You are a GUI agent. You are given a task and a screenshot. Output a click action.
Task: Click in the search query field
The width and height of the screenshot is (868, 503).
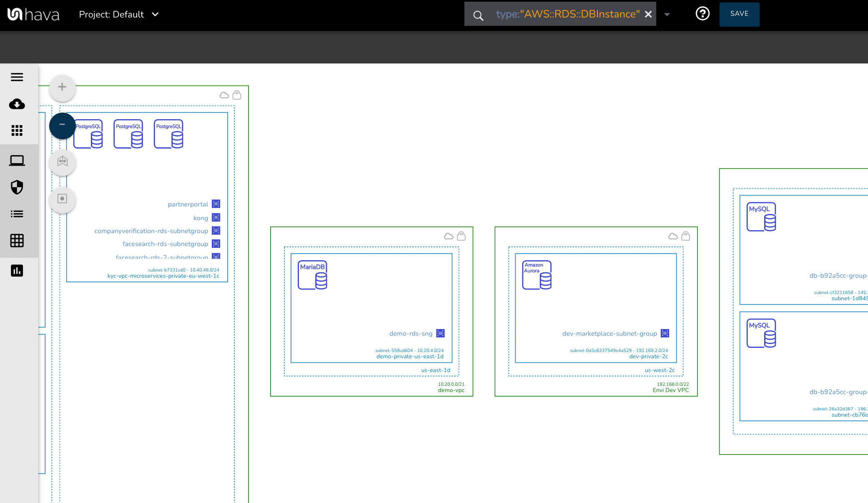(x=567, y=14)
